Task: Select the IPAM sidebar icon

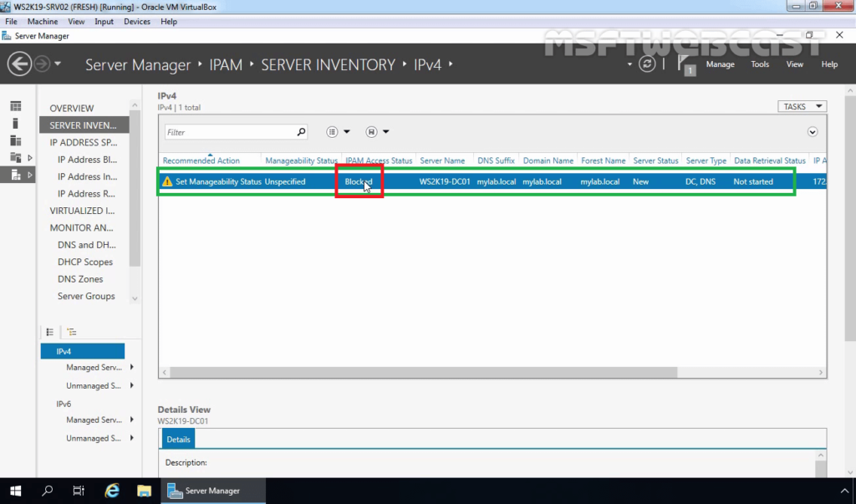Action: coord(16,176)
